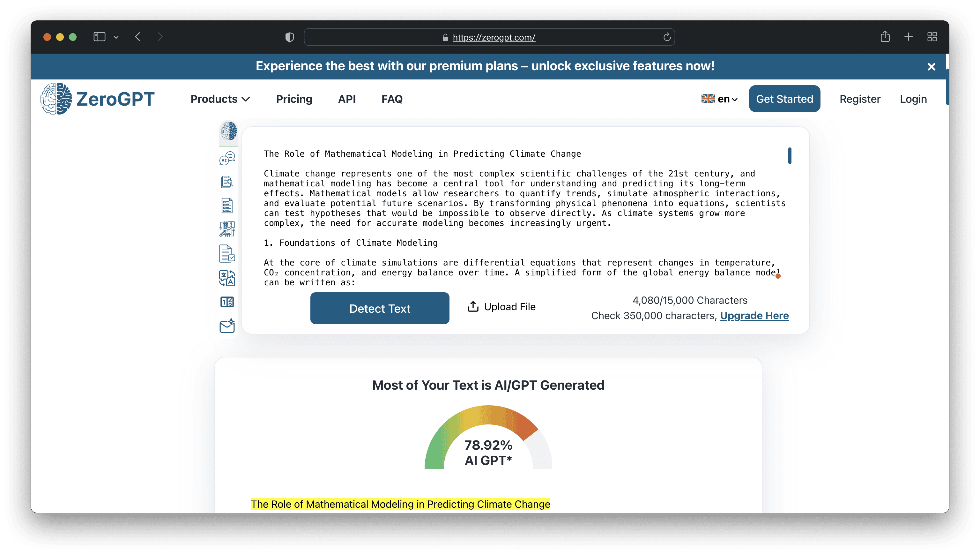Expand the Products dropdown menu
The image size is (980, 554).
pos(220,99)
